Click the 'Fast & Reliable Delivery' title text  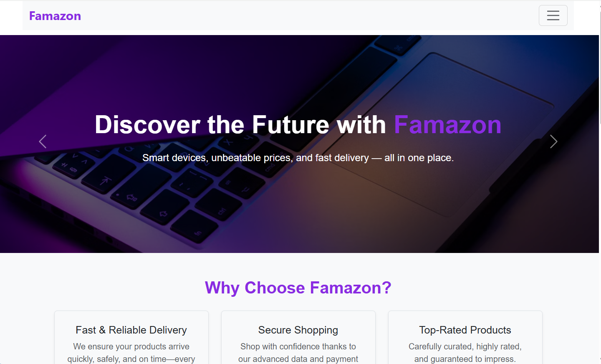pyautogui.click(x=131, y=330)
